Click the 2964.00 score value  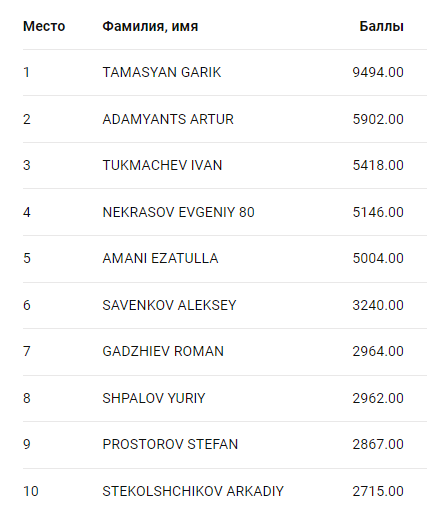[378, 351]
